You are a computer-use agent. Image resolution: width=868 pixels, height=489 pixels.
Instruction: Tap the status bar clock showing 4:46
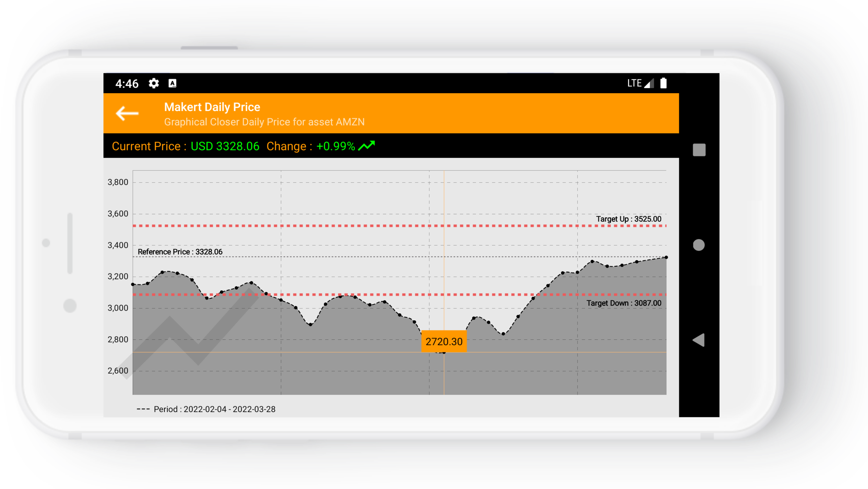pos(127,83)
